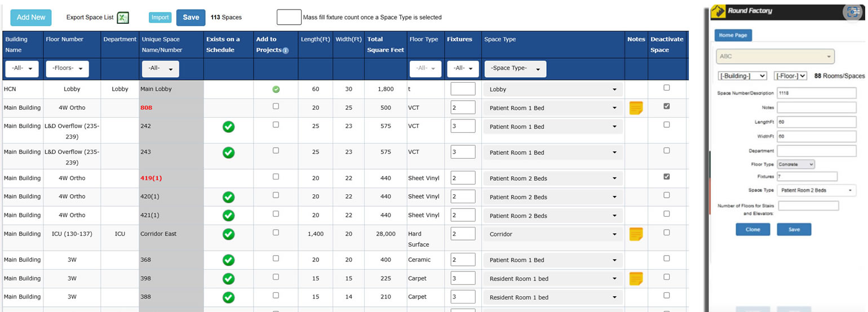Screen dimensions: 868x312
Task: Open Unique Space Name -All- filter
Action: pos(160,69)
